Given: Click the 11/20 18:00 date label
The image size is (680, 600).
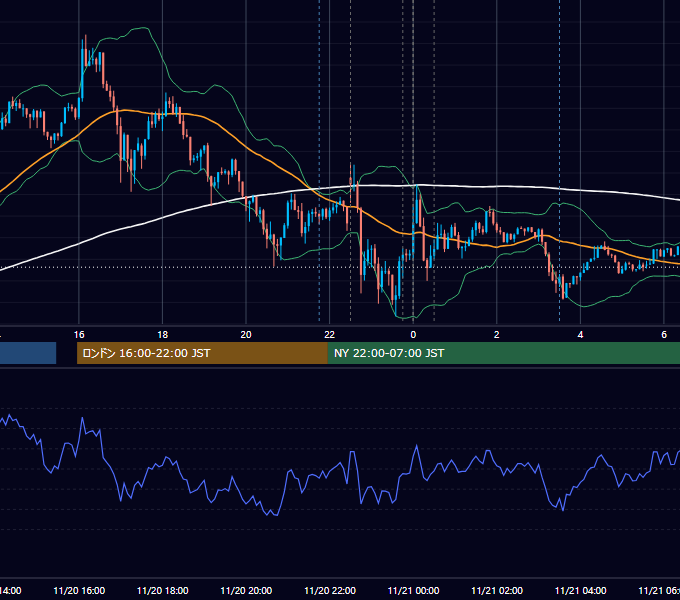Looking at the screenshot, I should (163, 590).
